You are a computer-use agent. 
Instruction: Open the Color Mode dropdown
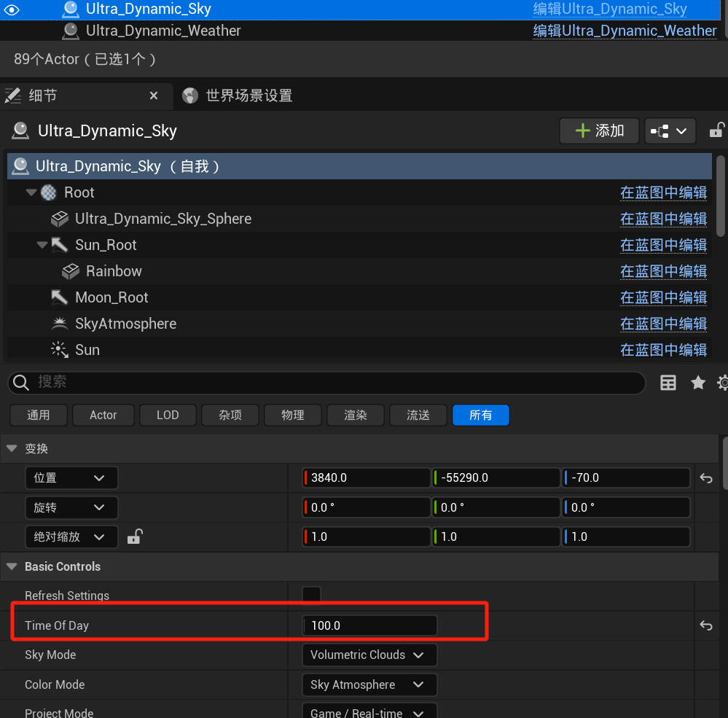point(369,684)
